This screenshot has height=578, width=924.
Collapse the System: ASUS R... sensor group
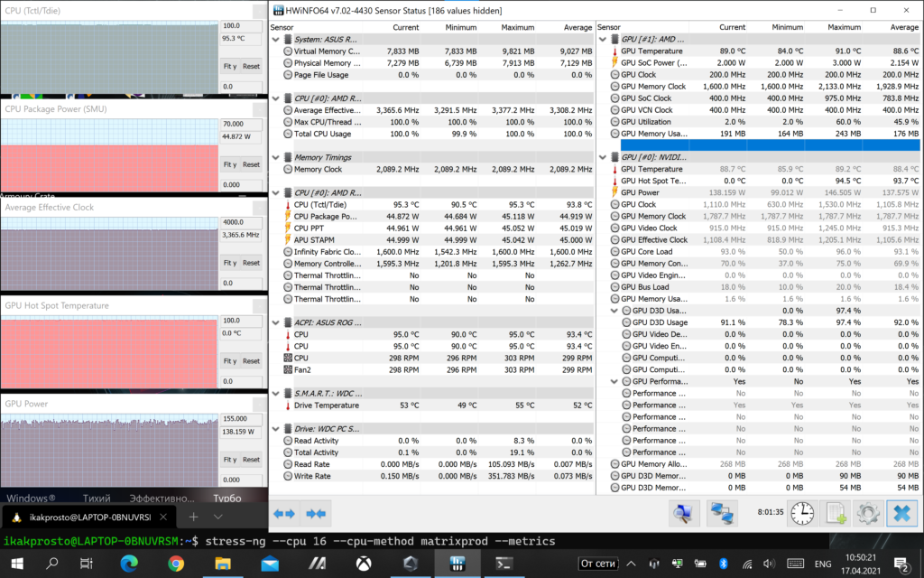tap(275, 40)
